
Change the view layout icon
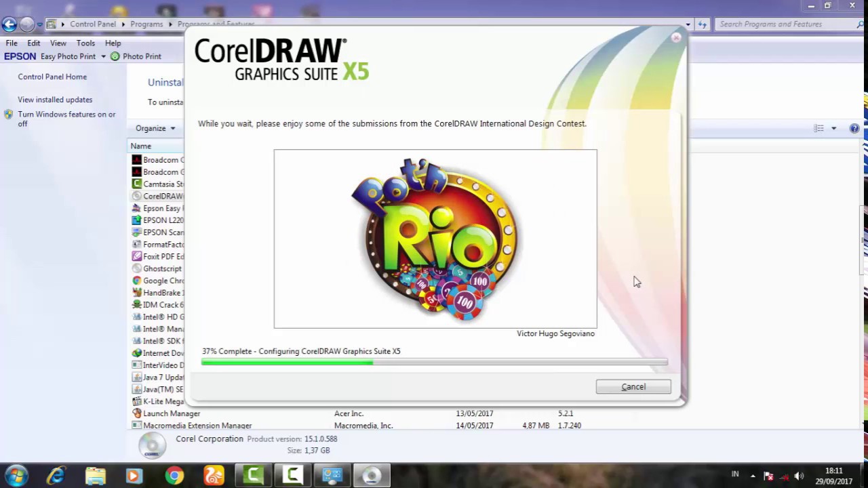point(819,128)
